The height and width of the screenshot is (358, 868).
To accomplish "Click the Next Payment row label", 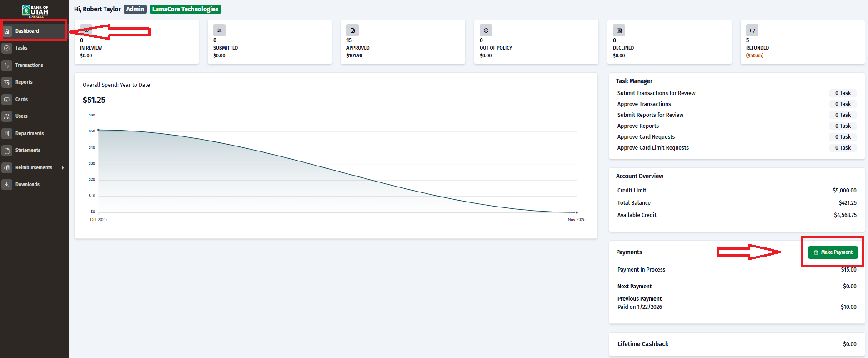I will click(x=634, y=287).
